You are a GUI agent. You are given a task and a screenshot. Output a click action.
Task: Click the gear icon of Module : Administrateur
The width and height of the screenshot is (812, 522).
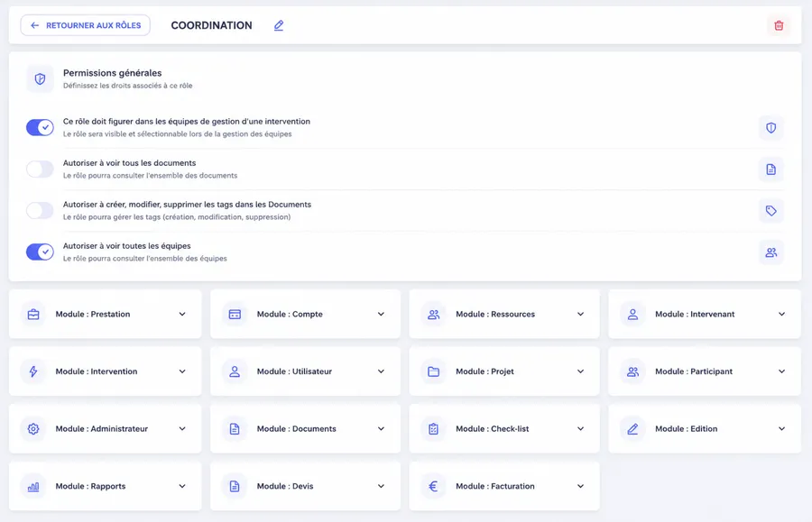33,429
